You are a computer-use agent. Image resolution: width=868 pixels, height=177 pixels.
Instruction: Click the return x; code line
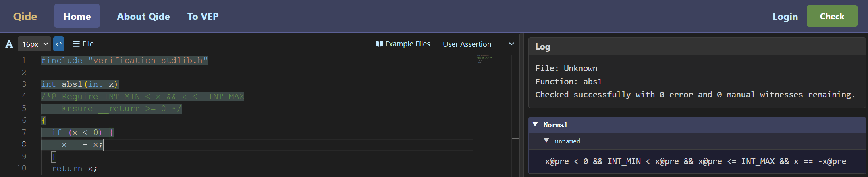tap(74, 169)
